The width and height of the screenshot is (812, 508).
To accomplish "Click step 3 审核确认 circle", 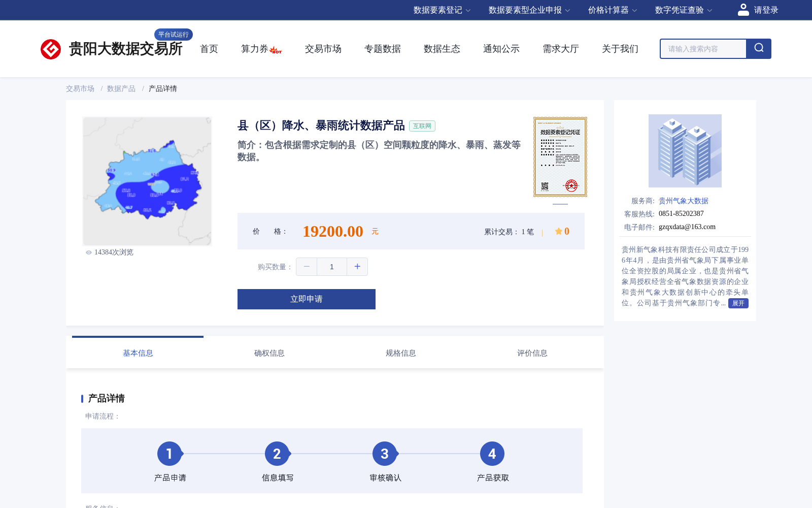I will [x=385, y=454].
